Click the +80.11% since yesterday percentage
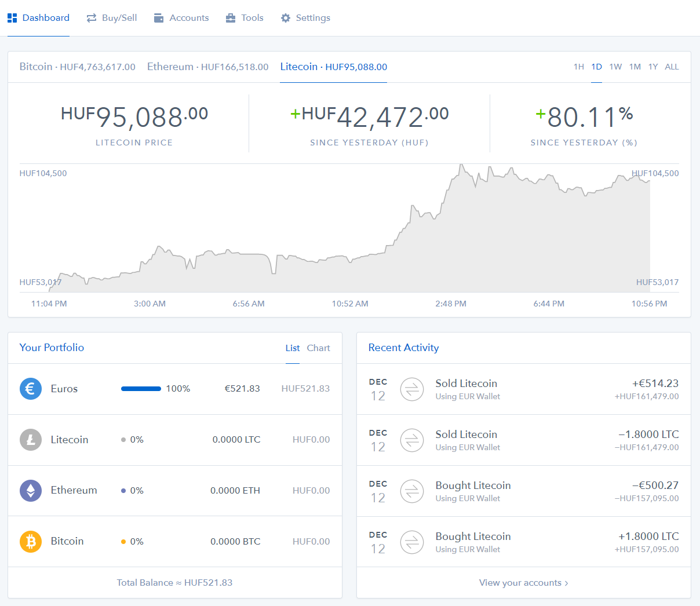Screen dimensions: 700x606 tap(584, 117)
